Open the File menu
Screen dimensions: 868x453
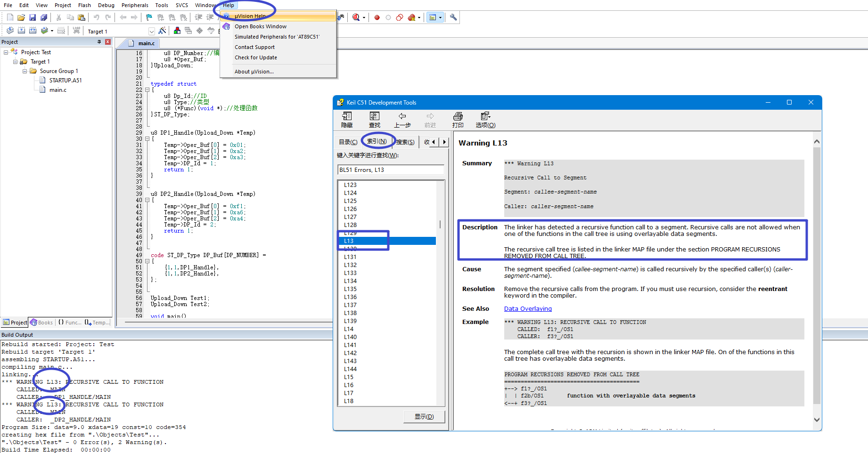tap(8, 5)
